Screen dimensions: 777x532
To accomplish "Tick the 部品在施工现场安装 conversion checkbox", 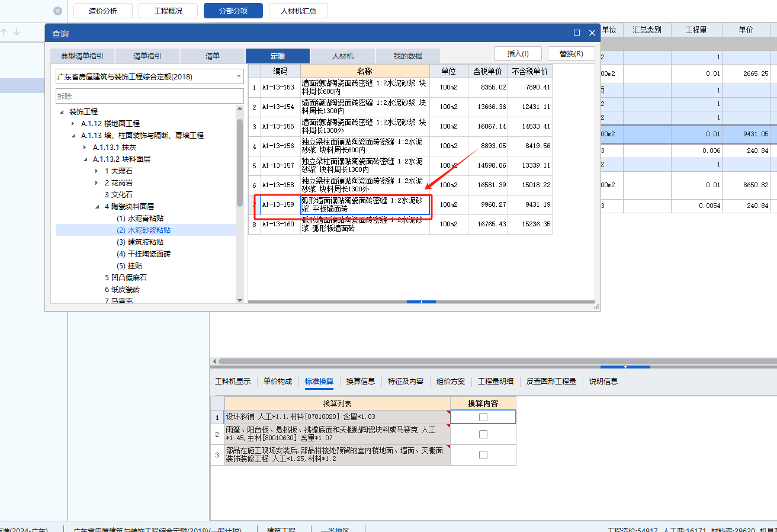I will point(483,454).
